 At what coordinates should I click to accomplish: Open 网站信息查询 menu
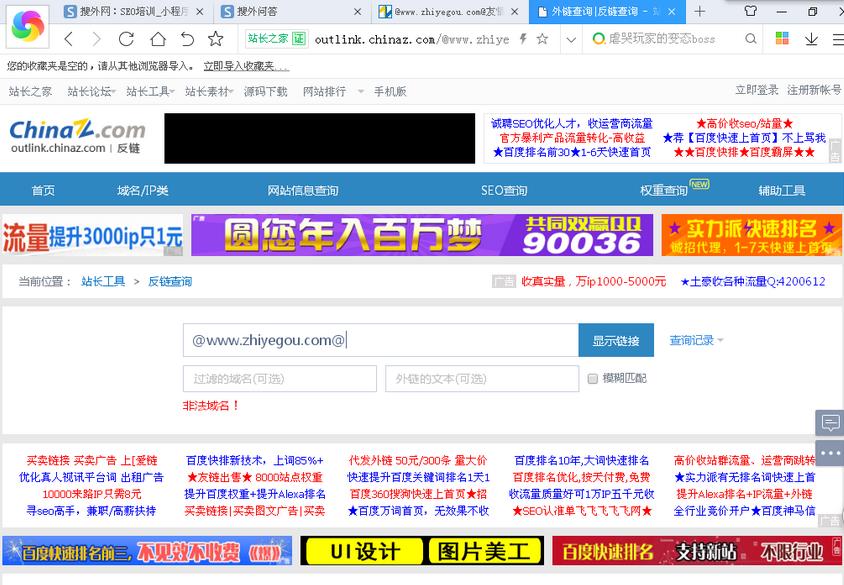click(303, 190)
